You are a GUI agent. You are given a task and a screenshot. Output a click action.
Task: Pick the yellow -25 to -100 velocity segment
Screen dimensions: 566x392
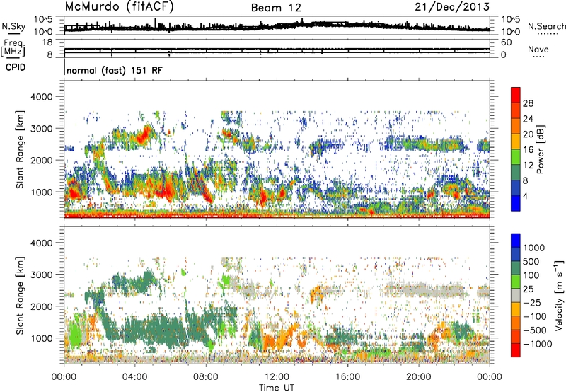[516, 309]
